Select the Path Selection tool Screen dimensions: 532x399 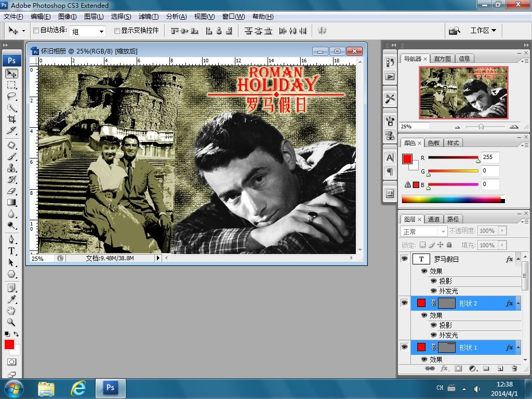pyautogui.click(x=12, y=262)
